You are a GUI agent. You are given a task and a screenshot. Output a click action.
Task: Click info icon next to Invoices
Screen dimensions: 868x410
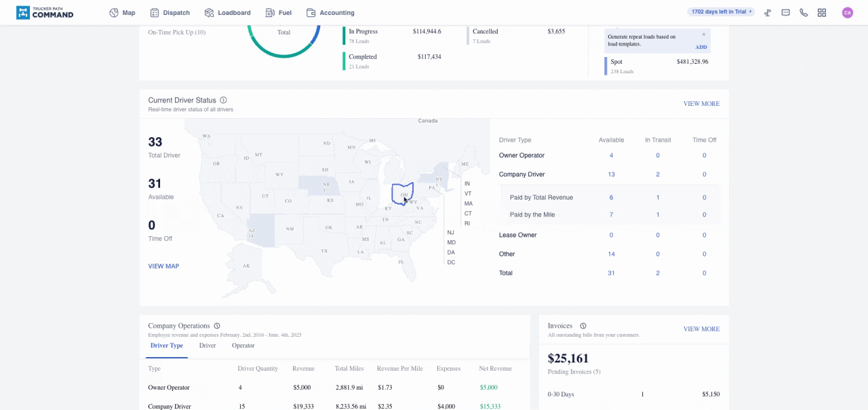pyautogui.click(x=583, y=326)
